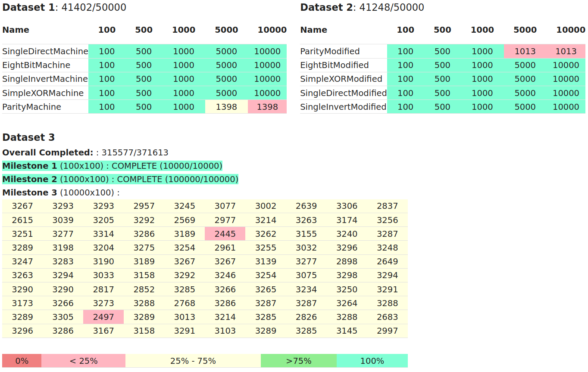The width and height of the screenshot is (588, 372).
Task: Select the 2837 cell in Milestone 3 grid
Action: click(388, 206)
